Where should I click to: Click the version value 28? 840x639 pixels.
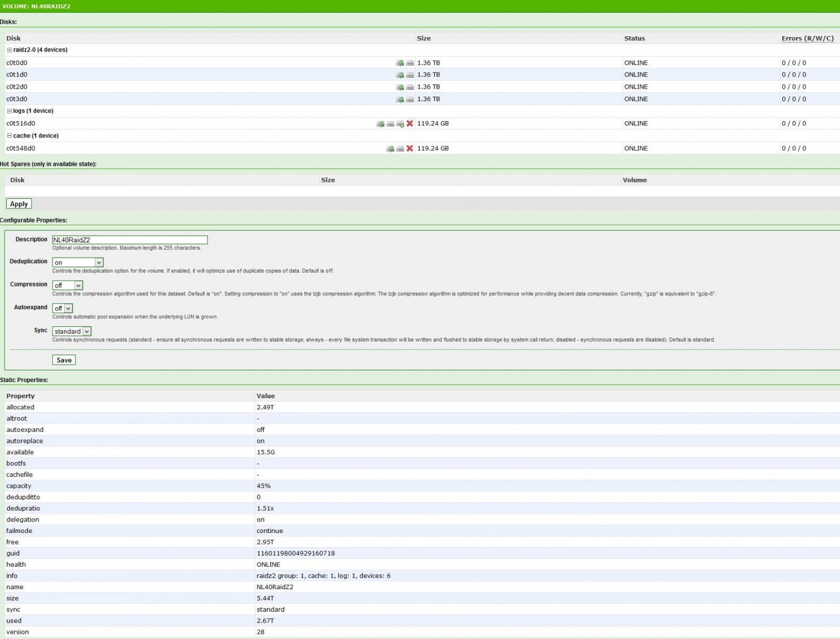[x=260, y=632]
